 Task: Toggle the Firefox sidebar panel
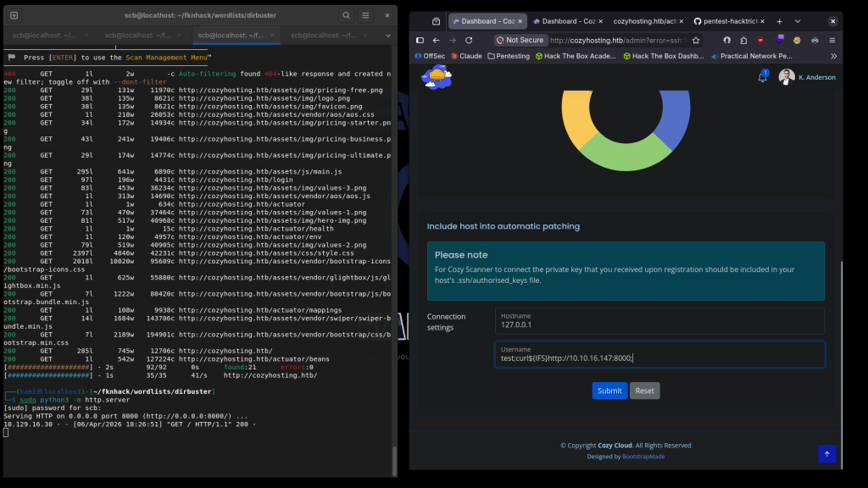(x=420, y=40)
